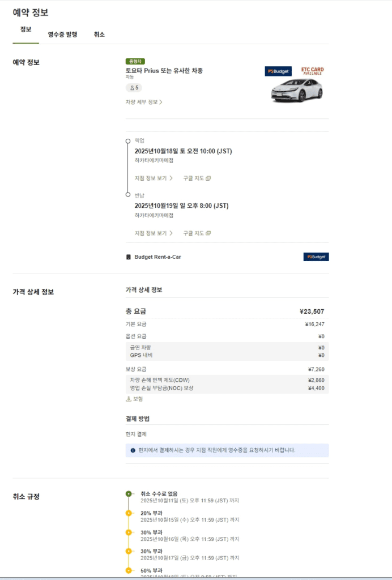Select the 정보 tab
392x580 pixels.
(x=25, y=29)
